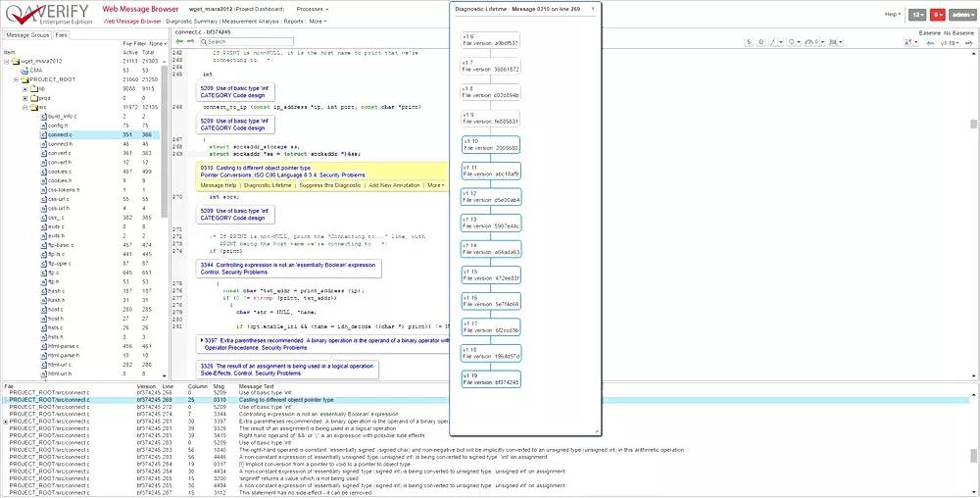Click the forward navigation arrow beside Search
This screenshot has height=498, width=980.
tap(191, 42)
